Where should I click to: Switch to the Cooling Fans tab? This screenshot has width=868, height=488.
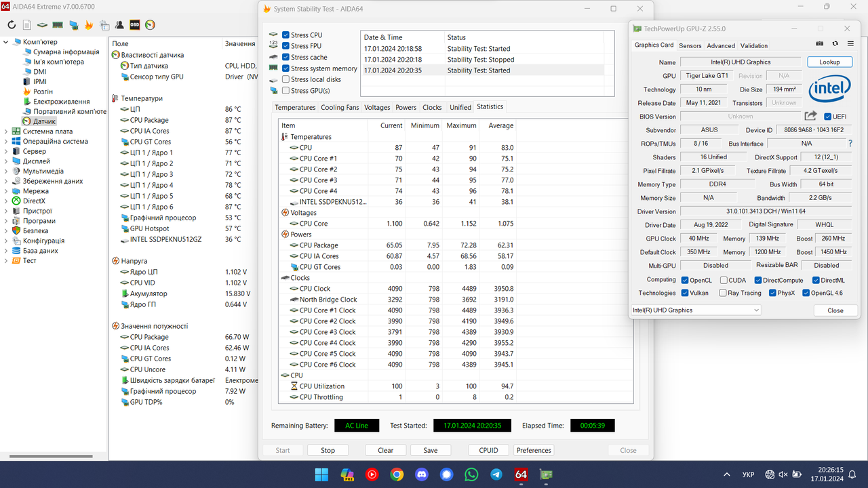pos(340,107)
